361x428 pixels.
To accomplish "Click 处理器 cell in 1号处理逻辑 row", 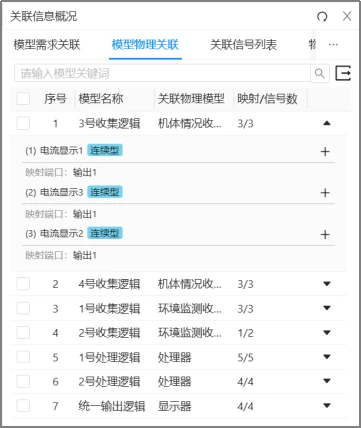I will point(175,358).
